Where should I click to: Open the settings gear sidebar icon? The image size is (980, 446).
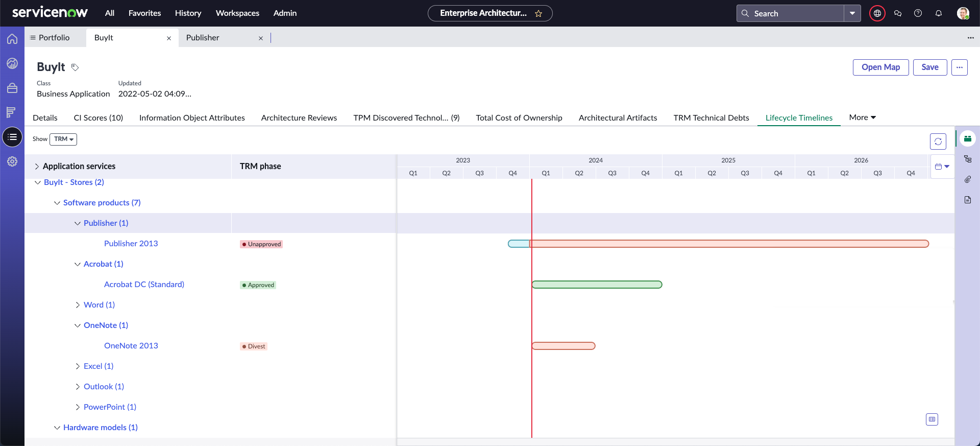pos(12,161)
